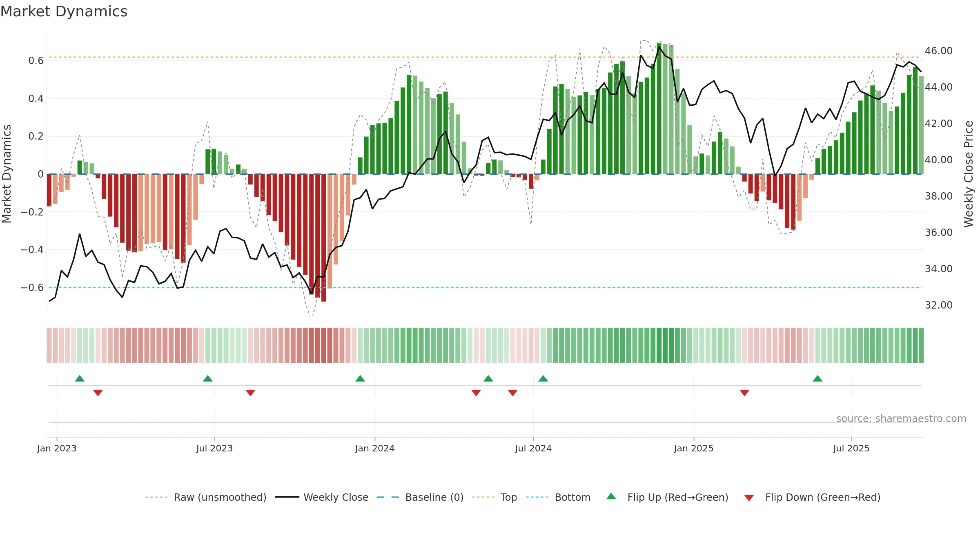980x551 pixels.
Task: Select the Flip Down marker around Apr 2024
Action: [x=476, y=393]
